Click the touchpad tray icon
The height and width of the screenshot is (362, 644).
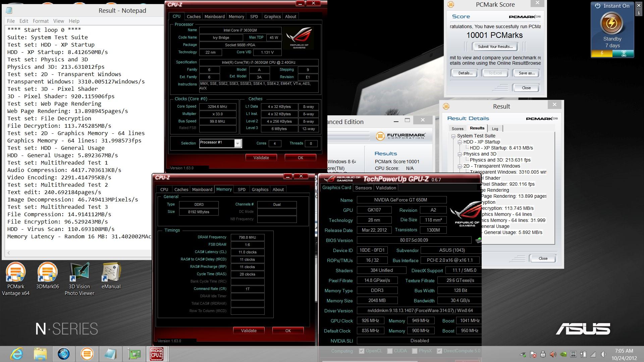point(573,354)
